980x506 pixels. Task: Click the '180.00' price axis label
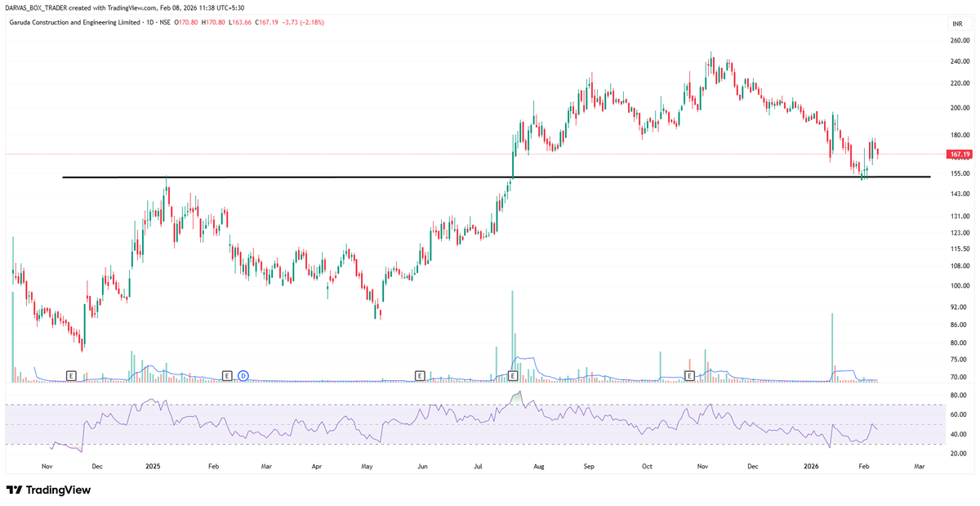pyautogui.click(x=959, y=135)
